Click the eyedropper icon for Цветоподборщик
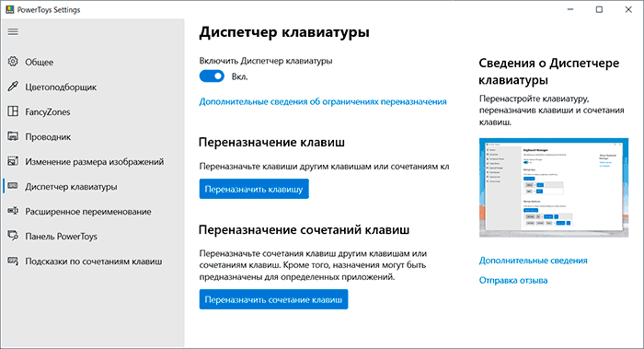The width and height of the screenshot is (644, 349). coord(13,87)
